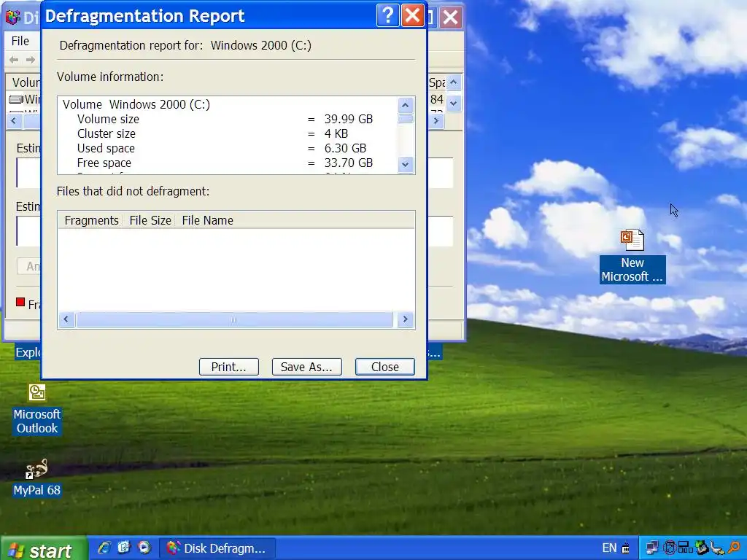747x560 pixels.
Task: Click the EN language indicator in the taskbar
Action: pyautogui.click(x=609, y=548)
